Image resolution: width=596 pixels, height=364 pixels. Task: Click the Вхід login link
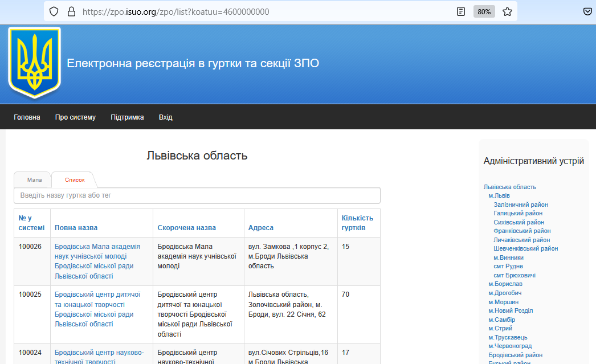click(166, 117)
